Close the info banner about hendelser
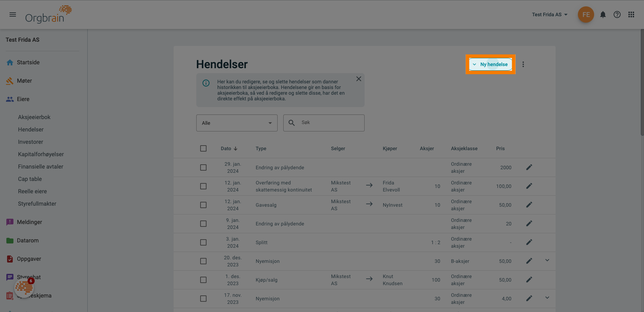The height and width of the screenshot is (312, 644). pos(359,79)
